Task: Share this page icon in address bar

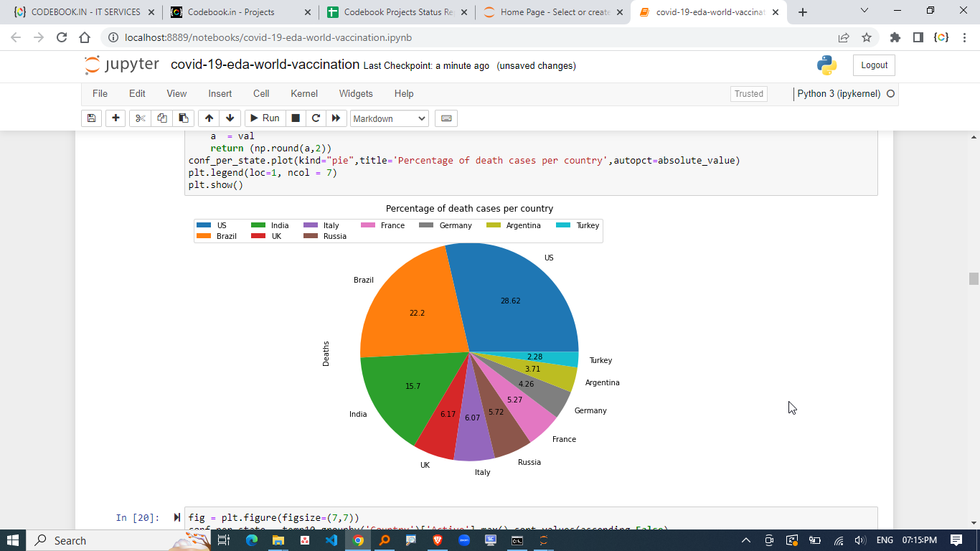Action: point(844,37)
